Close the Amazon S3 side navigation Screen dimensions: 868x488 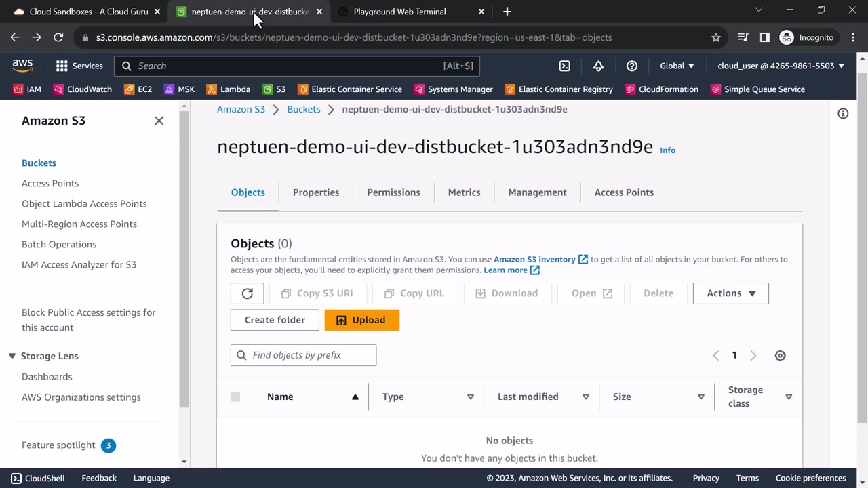159,121
